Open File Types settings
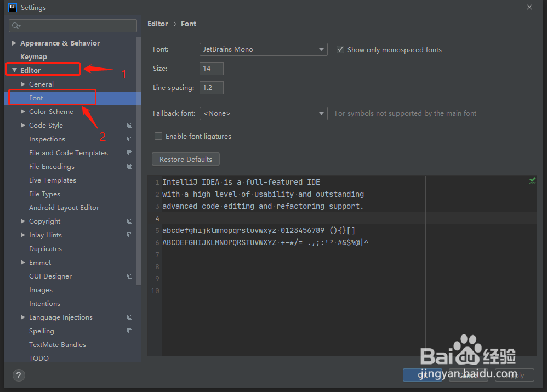Viewport: 547px width, 392px height. click(44, 194)
